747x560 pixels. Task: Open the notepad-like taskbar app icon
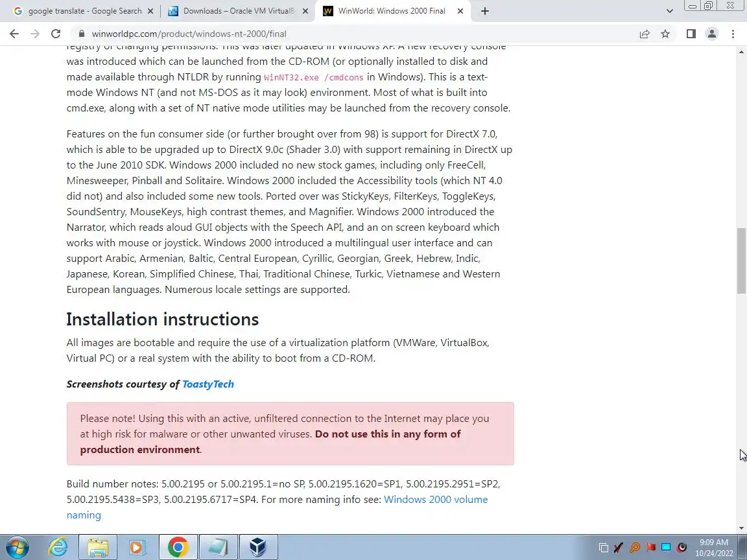[x=218, y=547]
